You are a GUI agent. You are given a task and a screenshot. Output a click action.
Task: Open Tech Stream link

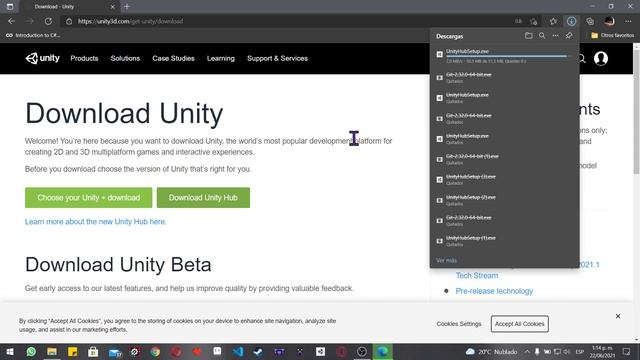pyautogui.click(x=477, y=276)
